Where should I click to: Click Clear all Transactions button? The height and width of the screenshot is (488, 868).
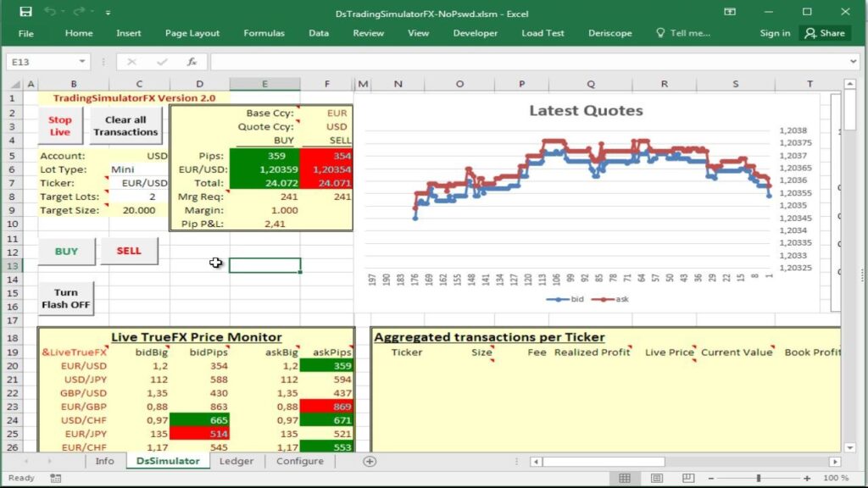click(x=125, y=125)
